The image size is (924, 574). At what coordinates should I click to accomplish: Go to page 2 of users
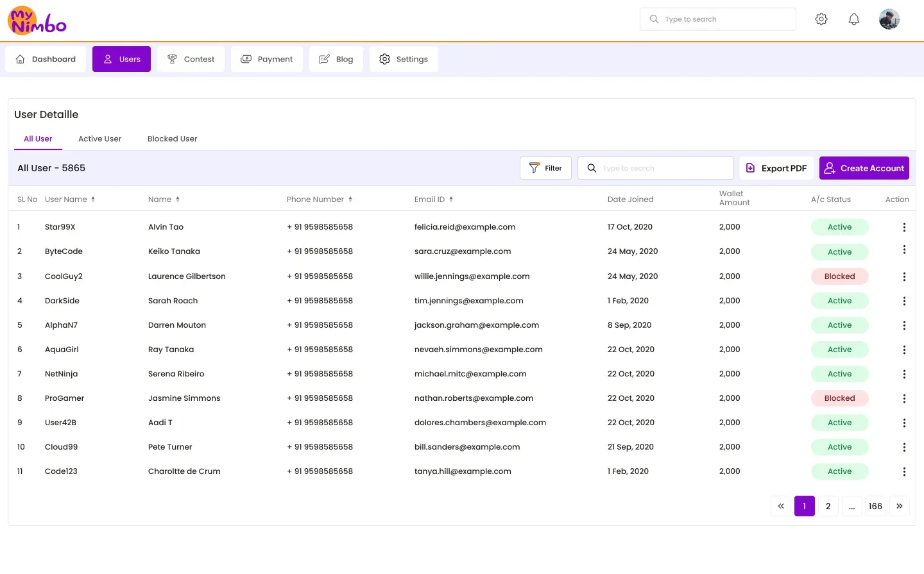[828, 506]
